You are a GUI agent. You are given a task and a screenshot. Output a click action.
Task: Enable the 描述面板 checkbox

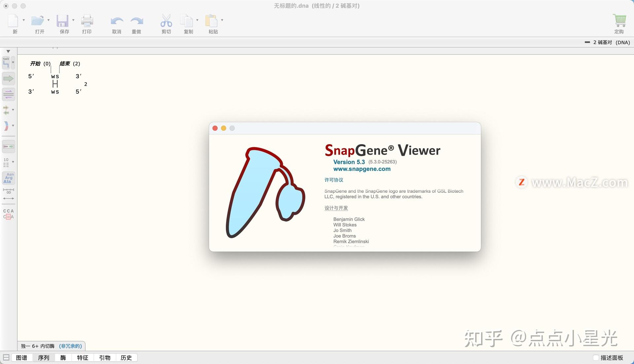coord(596,357)
